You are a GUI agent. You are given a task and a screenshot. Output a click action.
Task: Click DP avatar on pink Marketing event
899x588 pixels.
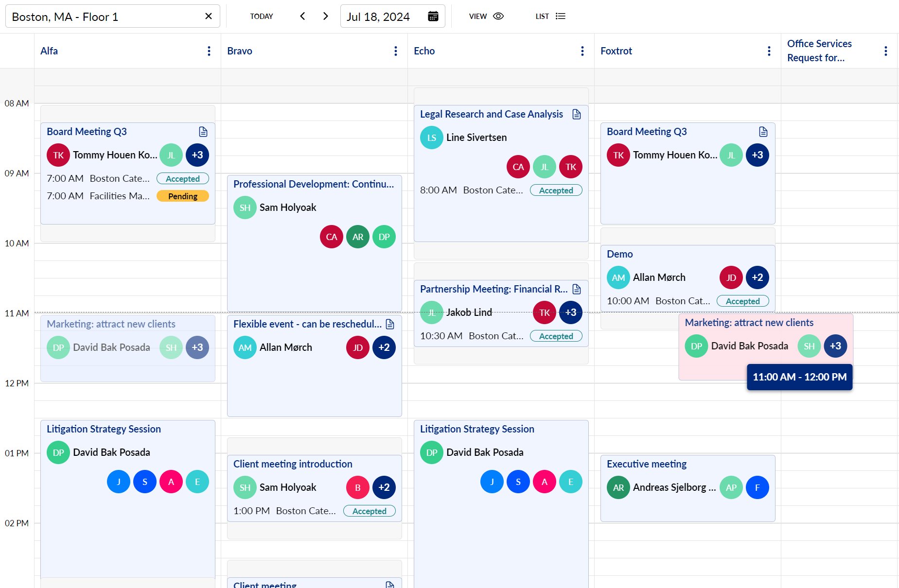[x=697, y=346]
